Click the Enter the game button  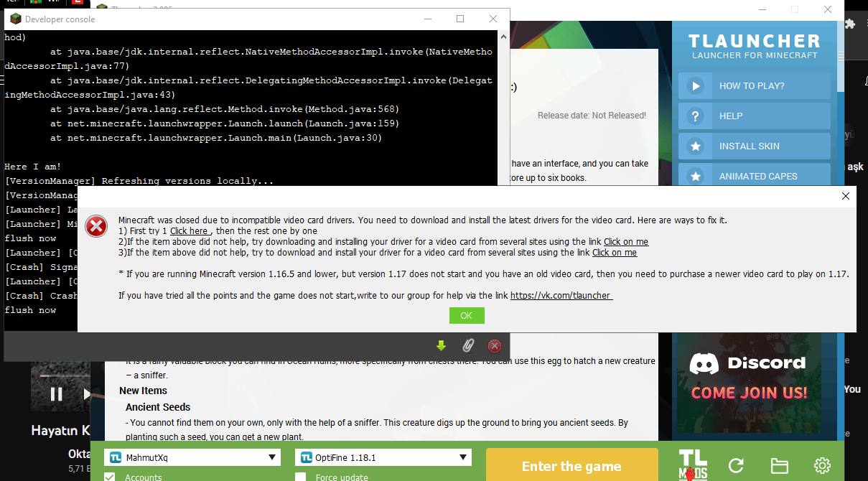point(571,464)
